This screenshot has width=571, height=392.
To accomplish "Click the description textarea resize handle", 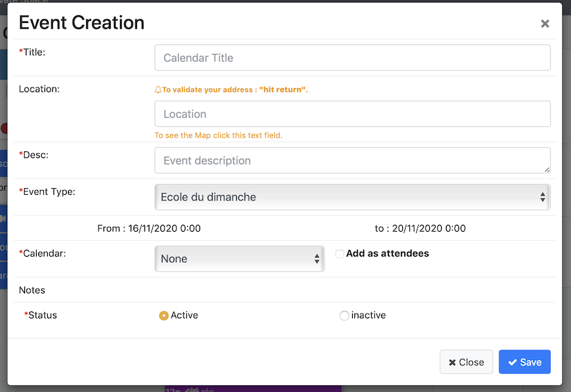I will coord(547,169).
